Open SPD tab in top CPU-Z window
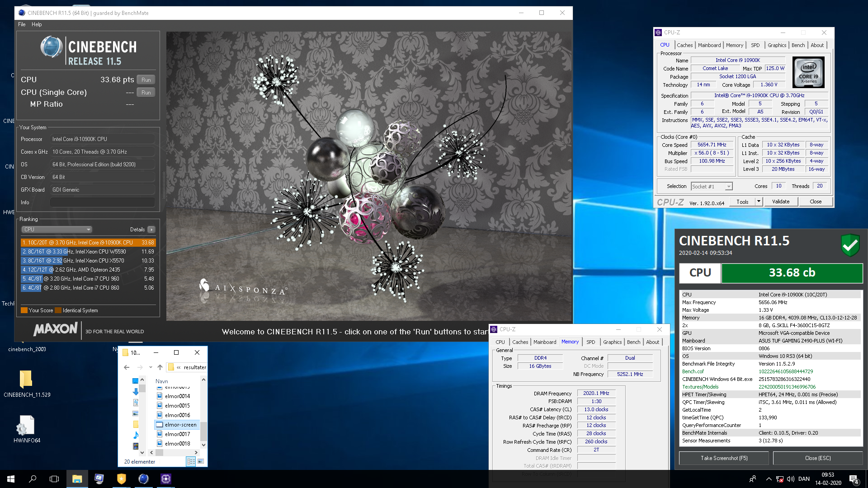Image resolution: width=868 pixels, height=488 pixels. (x=755, y=45)
